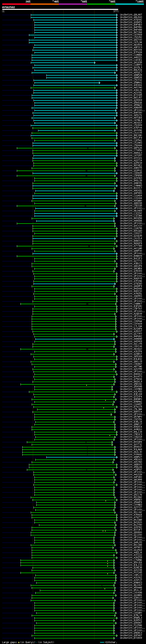Select the UniRef100_B8LP24 label
146x644 pixels.
coord(131,70)
